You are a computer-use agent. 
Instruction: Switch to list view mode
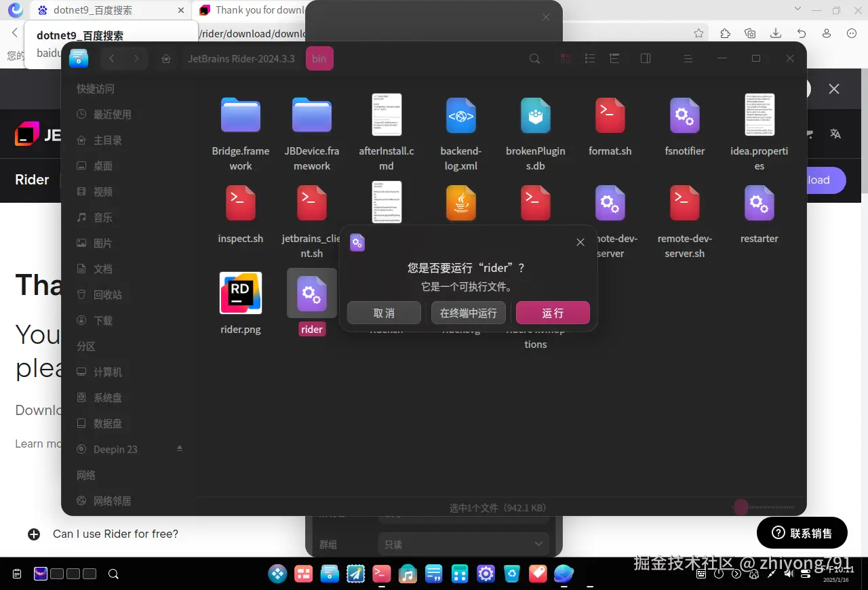pyautogui.click(x=590, y=59)
